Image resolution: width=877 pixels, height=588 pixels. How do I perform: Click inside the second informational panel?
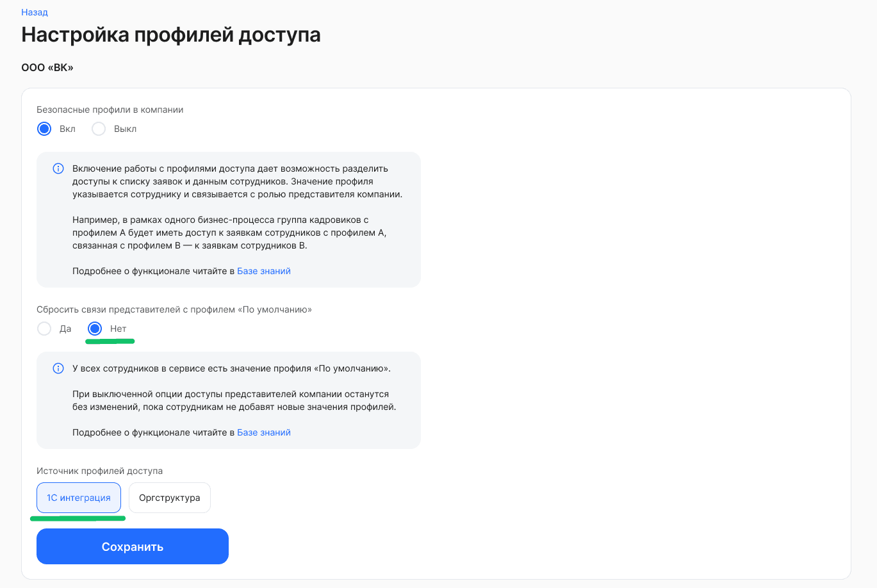tap(228, 400)
